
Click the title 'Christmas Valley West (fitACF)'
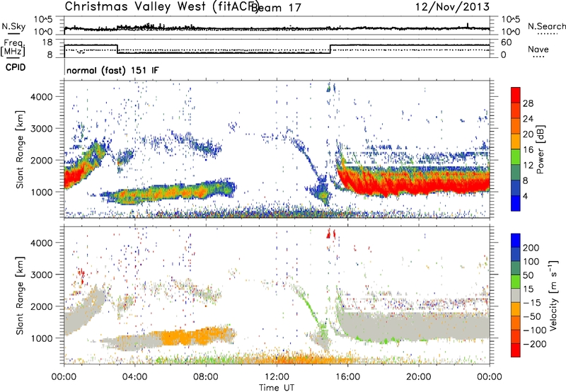(x=161, y=7)
